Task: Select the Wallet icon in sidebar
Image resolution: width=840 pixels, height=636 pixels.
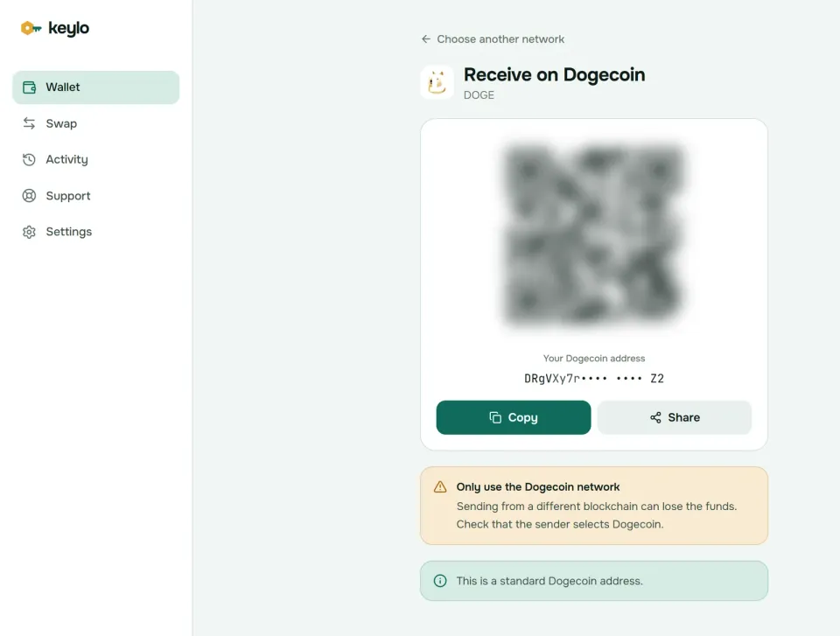Action: click(30, 87)
